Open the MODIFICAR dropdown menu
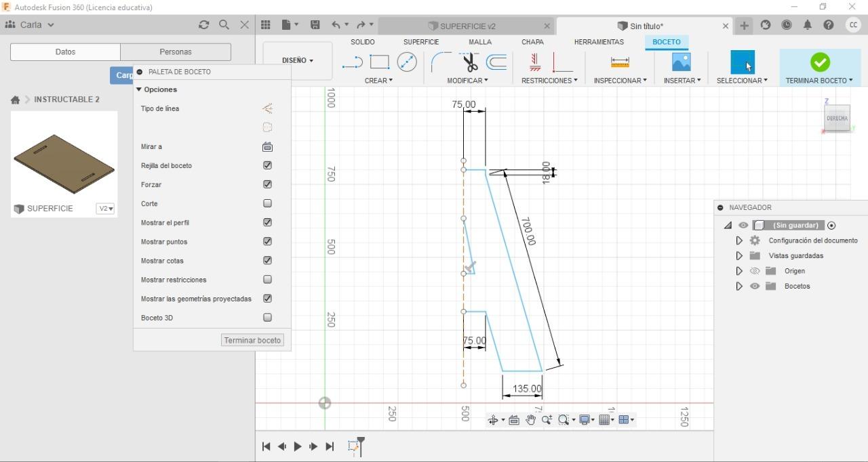The width and height of the screenshot is (868, 462). (467, 81)
